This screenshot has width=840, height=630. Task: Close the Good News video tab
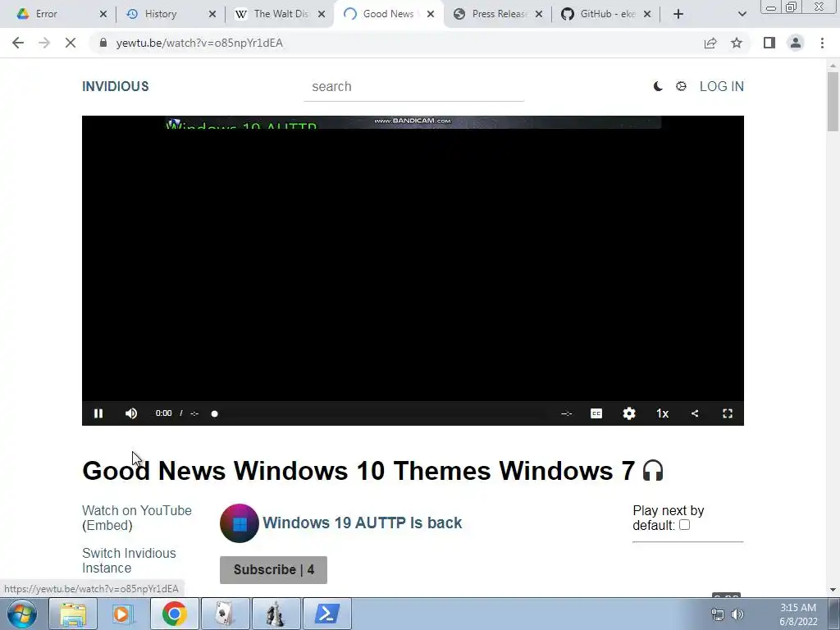431,14
